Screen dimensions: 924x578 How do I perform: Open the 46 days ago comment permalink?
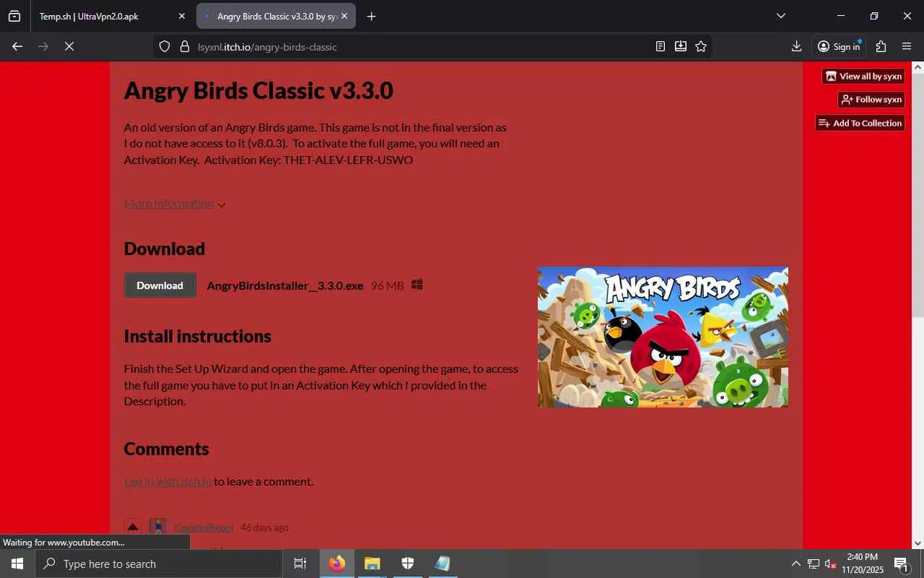(264, 527)
